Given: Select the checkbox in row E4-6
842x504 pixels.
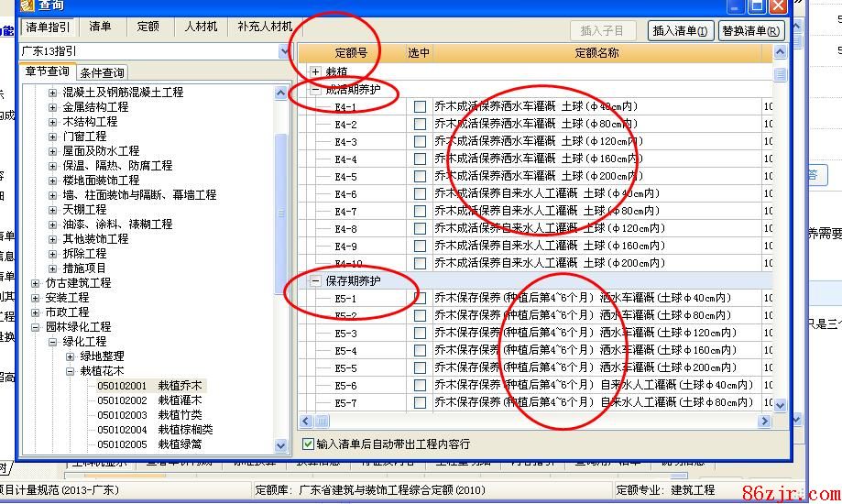Looking at the screenshot, I should point(420,194).
